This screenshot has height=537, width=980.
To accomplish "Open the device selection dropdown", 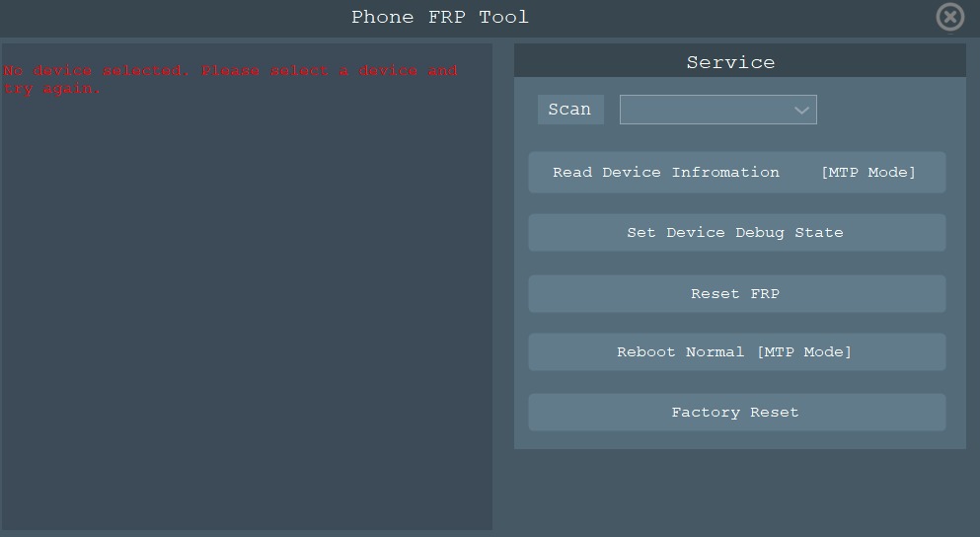I will pyautogui.click(x=718, y=110).
